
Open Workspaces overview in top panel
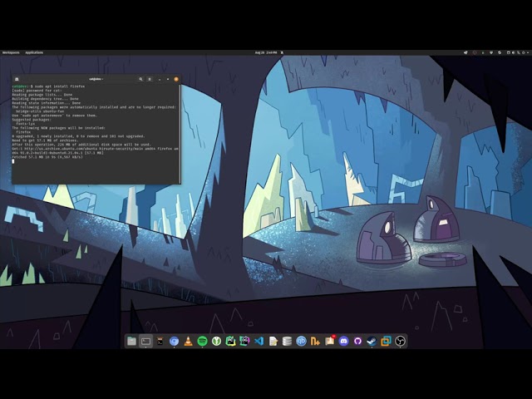point(11,52)
